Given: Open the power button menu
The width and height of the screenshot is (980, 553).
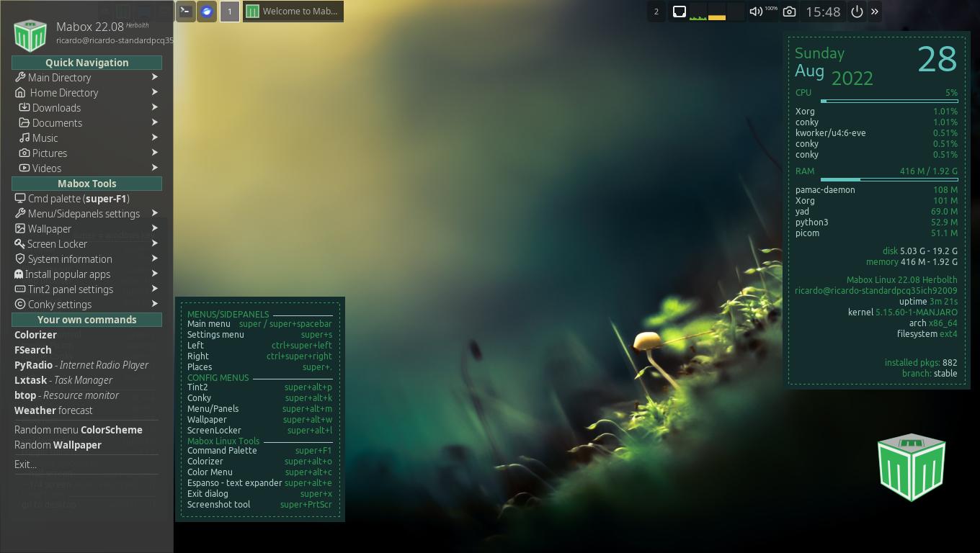Looking at the screenshot, I should coord(857,12).
